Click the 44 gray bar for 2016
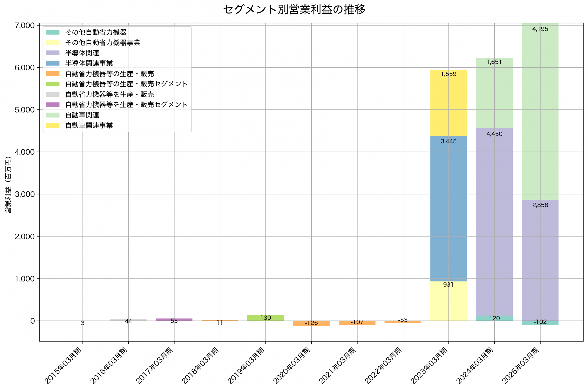Viewport: 588px width, 390px height. click(128, 320)
